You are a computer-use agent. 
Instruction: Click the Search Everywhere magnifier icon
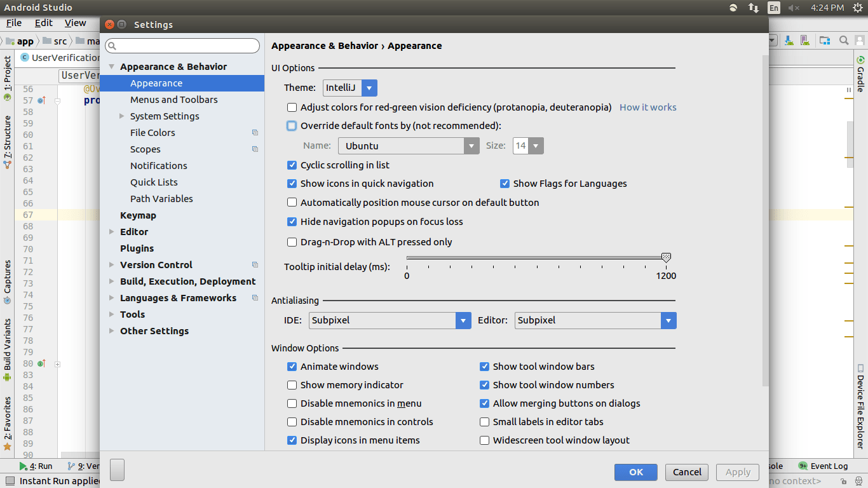click(x=844, y=41)
